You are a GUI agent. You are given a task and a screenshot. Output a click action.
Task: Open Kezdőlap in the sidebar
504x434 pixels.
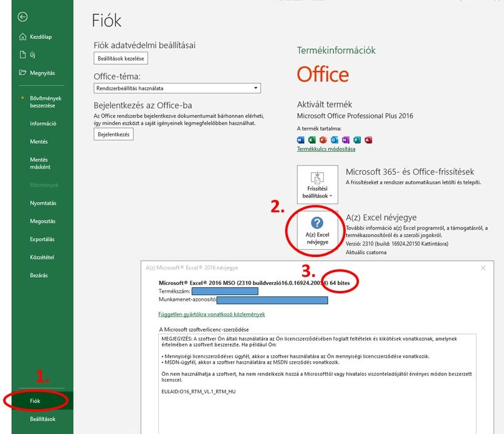40,37
